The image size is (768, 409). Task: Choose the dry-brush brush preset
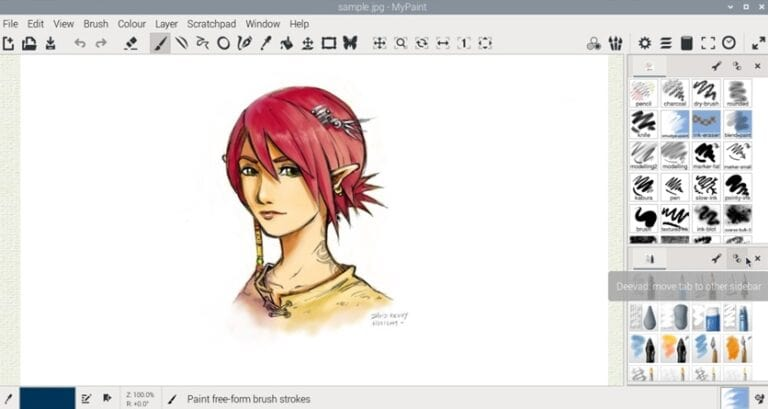pyautogui.click(x=706, y=93)
